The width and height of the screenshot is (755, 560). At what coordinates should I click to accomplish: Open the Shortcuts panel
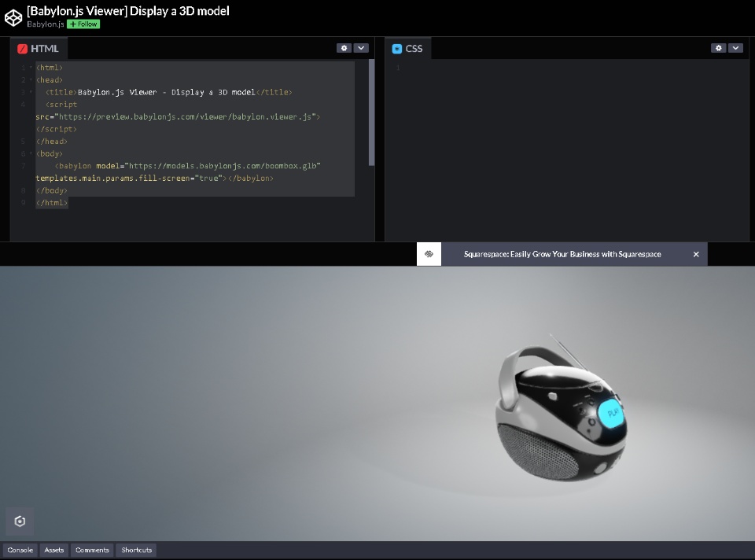coord(136,550)
